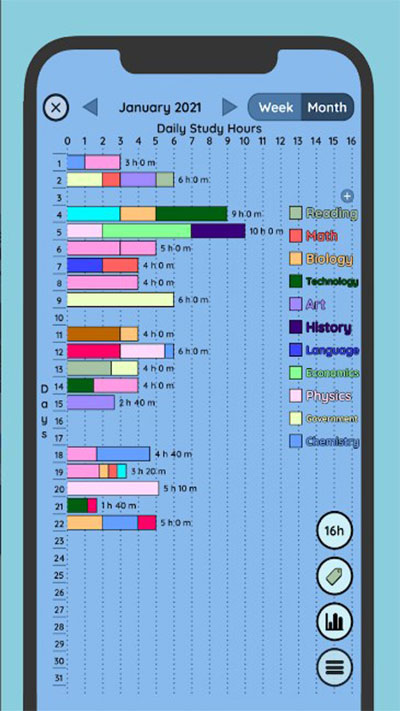Click the Technology legend label
The image size is (400, 711).
(332, 282)
